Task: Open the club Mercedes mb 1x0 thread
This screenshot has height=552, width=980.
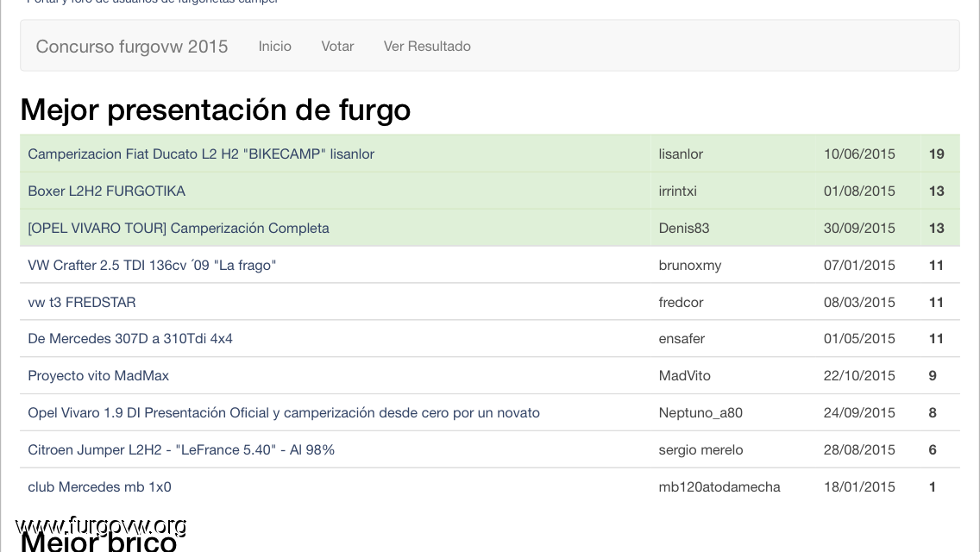Action: click(99, 486)
